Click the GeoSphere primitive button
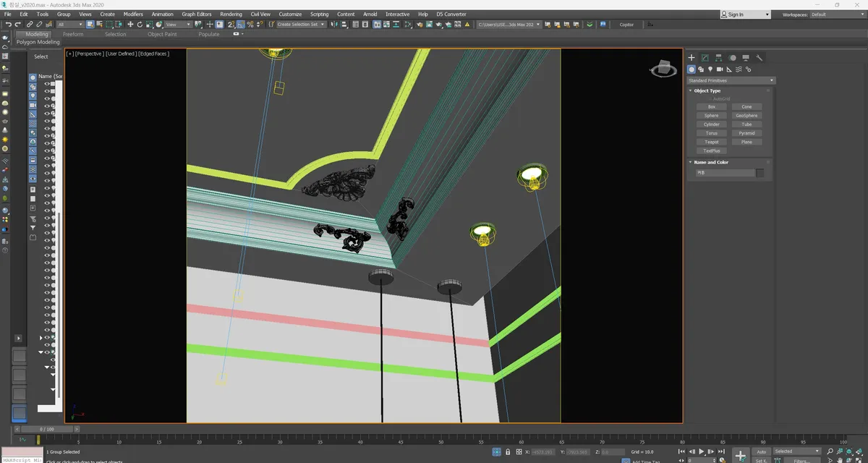The image size is (868, 463). (x=746, y=116)
